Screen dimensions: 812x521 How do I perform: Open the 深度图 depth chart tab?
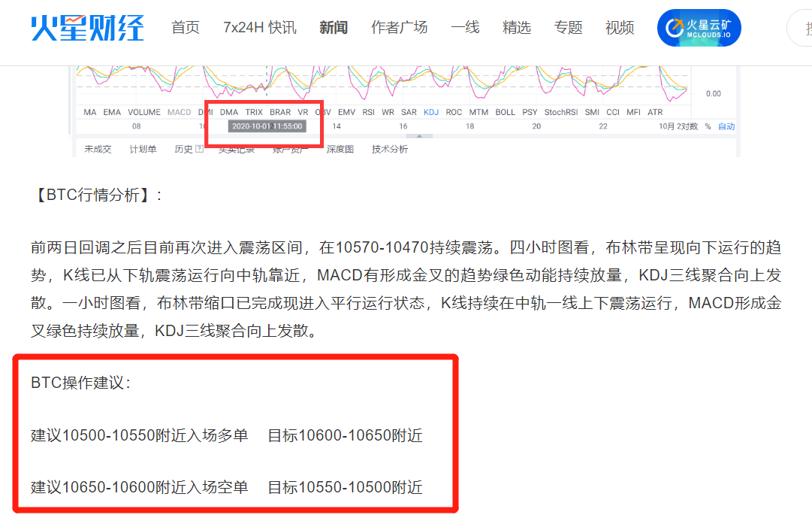pos(338,148)
